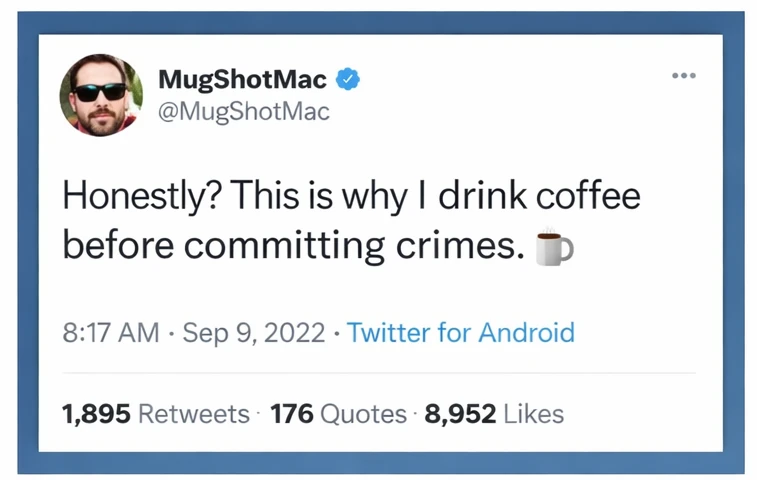The image size is (757, 480).
Task: Open the three-dot more options menu
Action: pos(683,76)
